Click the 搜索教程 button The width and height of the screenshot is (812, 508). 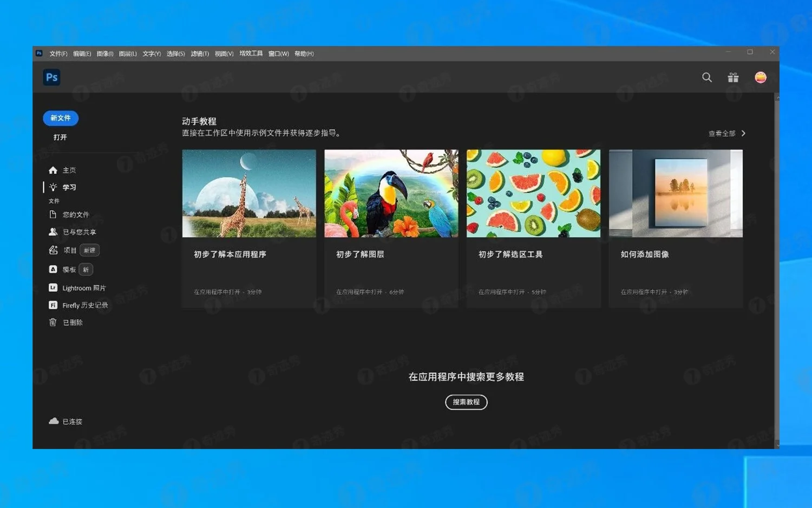click(466, 402)
